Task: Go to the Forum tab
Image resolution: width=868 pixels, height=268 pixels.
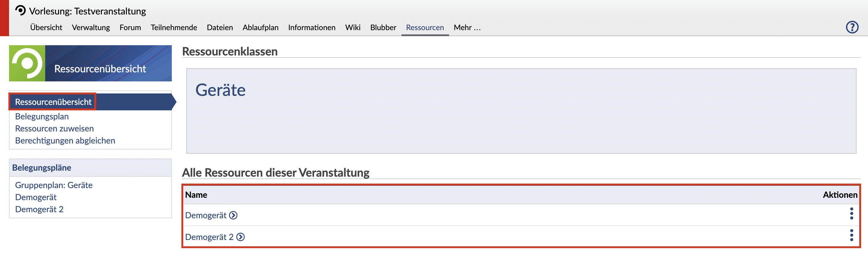Action: click(130, 28)
